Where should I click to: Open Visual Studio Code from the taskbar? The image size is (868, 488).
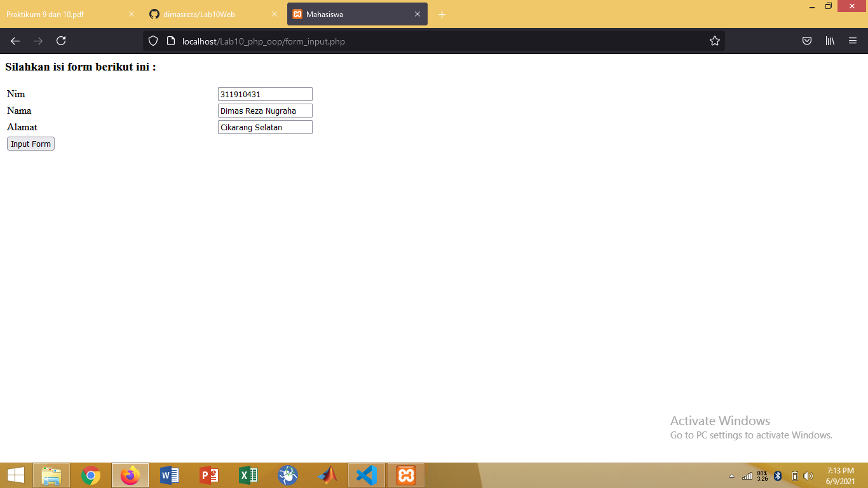click(x=367, y=475)
